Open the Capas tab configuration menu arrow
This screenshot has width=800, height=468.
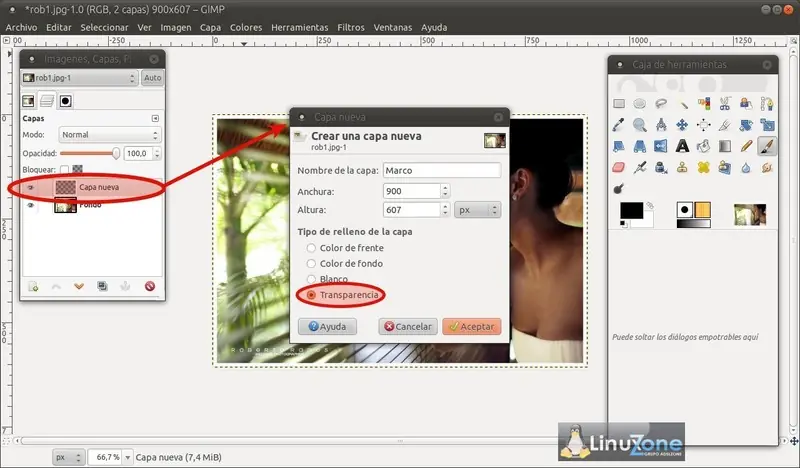click(x=155, y=118)
